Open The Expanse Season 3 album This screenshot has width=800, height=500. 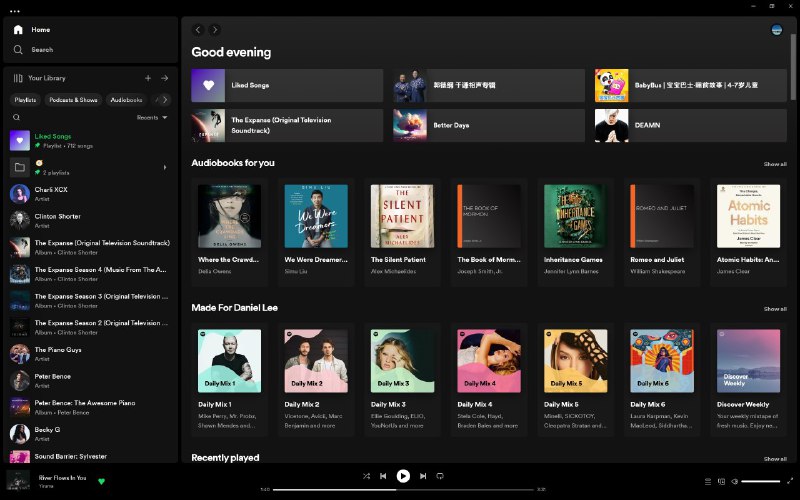(x=90, y=301)
